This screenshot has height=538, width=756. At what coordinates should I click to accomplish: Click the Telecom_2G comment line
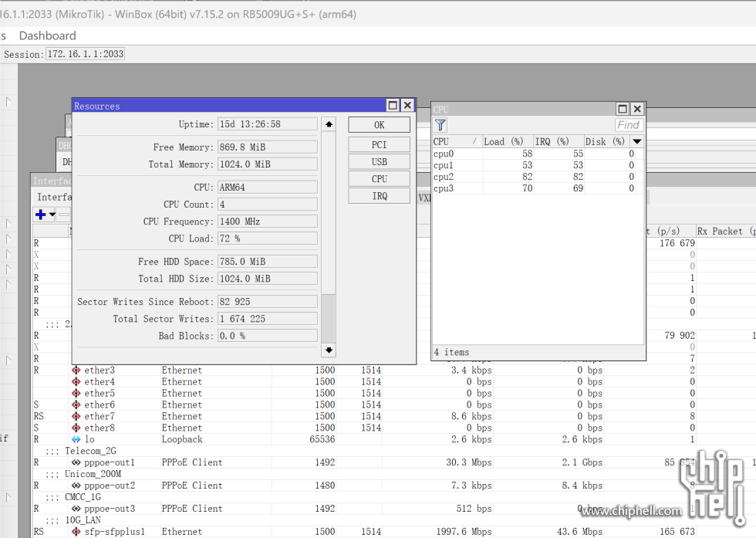click(91, 451)
